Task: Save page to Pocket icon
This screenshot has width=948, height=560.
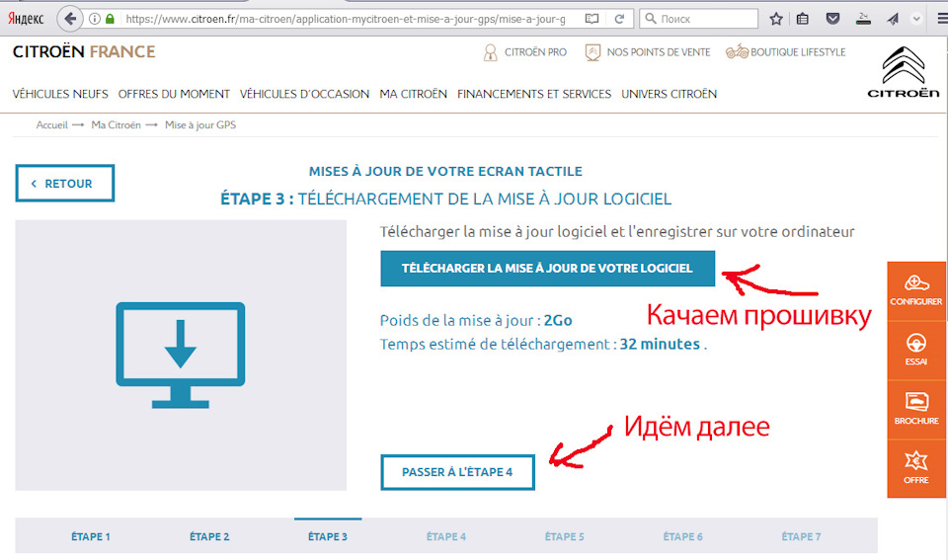Action: [x=832, y=19]
